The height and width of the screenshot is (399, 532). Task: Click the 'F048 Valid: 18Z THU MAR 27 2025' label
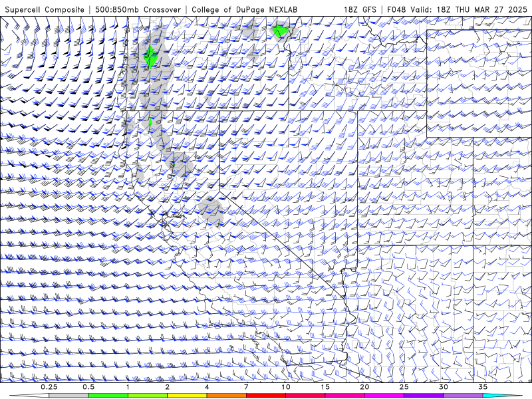tap(457, 9)
